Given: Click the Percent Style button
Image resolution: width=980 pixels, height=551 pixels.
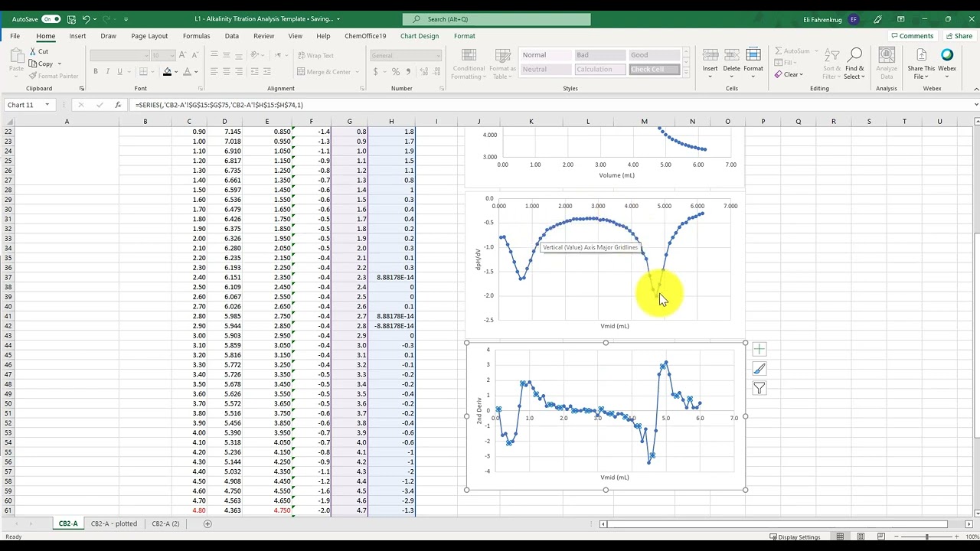Looking at the screenshot, I should coord(395,71).
